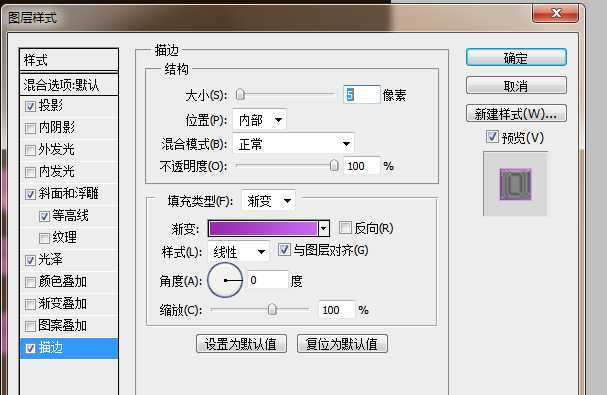The width and height of the screenshot is (607, 395).
Task: Toggle the 等高线 contour checkbox
Action: (44, 216)
